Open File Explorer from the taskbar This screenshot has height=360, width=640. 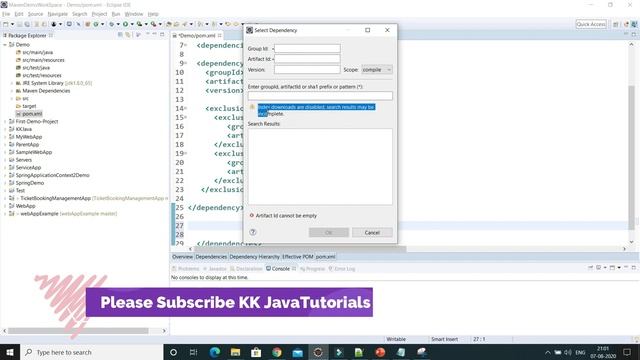(235, 352)
